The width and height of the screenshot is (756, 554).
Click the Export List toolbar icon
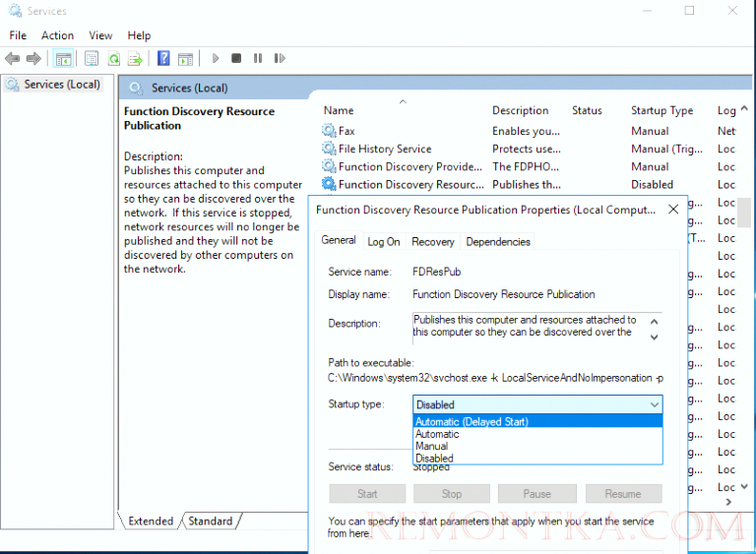pyautogui.click(x=135, y=59)
